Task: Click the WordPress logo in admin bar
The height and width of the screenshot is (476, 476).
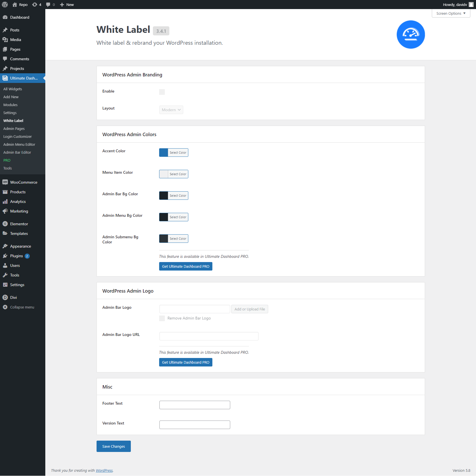Action: pyautogui.click(x=5, y=5)
